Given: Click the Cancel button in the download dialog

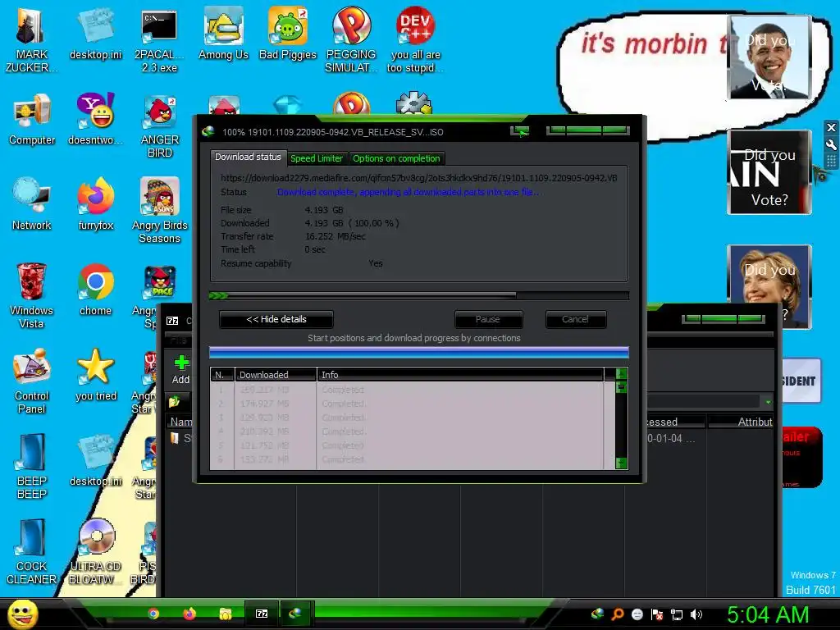Looking at the screenshot, I should click(575, 319).
